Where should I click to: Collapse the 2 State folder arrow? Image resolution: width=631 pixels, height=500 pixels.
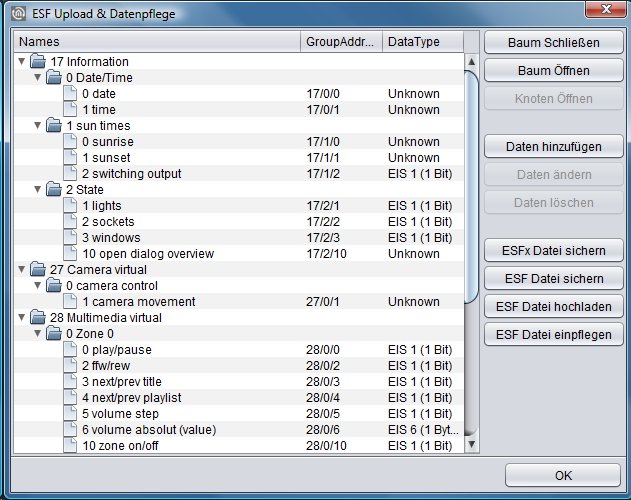[38, 189]
